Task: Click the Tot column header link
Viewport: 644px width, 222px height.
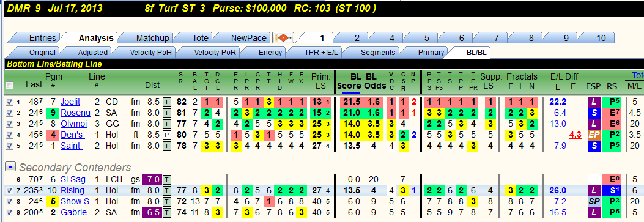Action: (638, 76)
